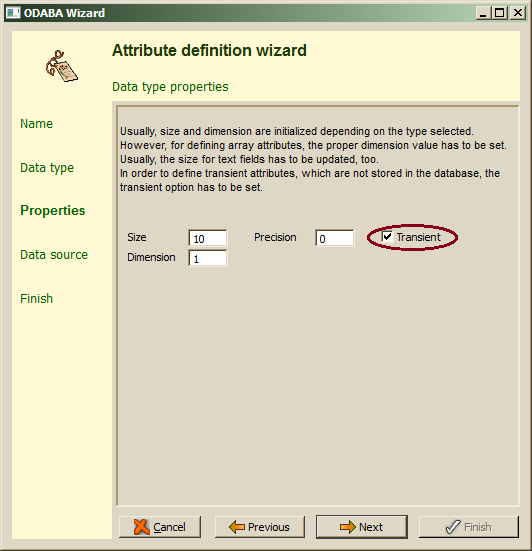
Task: Select the Properties step in sidebar
Action: [x=53, y=210]
